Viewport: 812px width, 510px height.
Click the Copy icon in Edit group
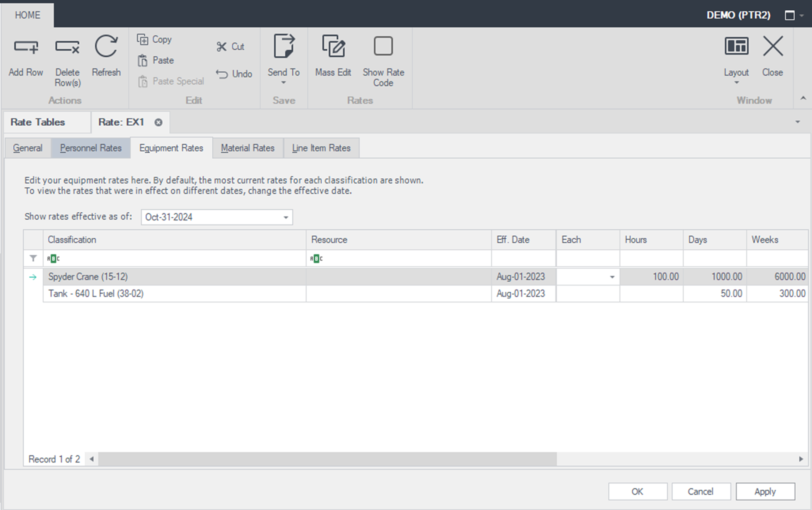pos(142,39)
